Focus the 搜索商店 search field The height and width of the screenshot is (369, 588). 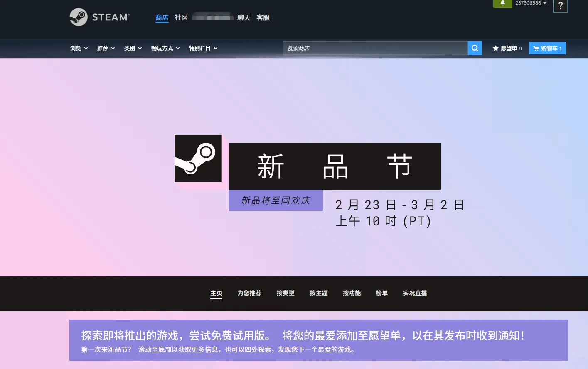(375, 48)
